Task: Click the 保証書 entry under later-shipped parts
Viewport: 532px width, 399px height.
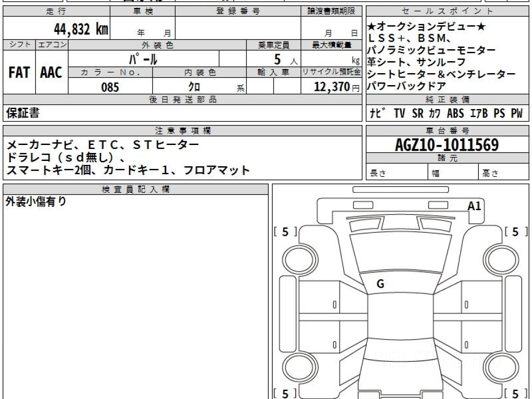Action: click(x=23, y=113)
